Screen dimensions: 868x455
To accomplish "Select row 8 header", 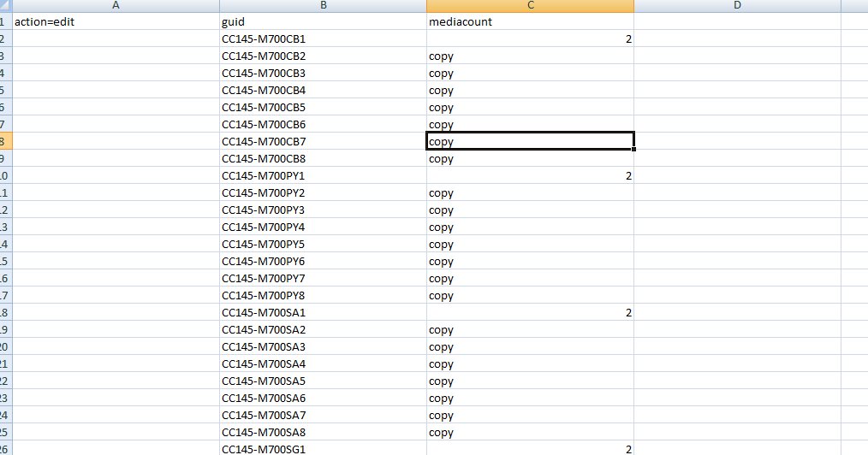I will click(x=5, y=141).
